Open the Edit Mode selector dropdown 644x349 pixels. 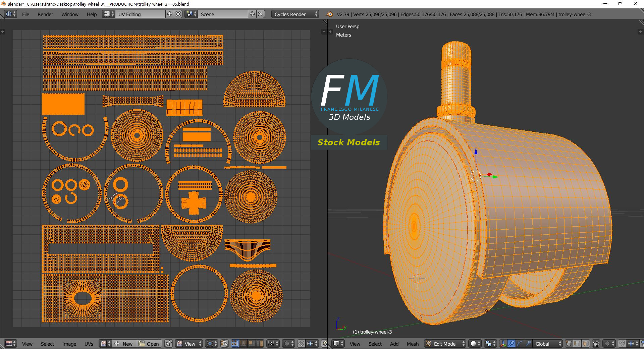click(445, 344)
